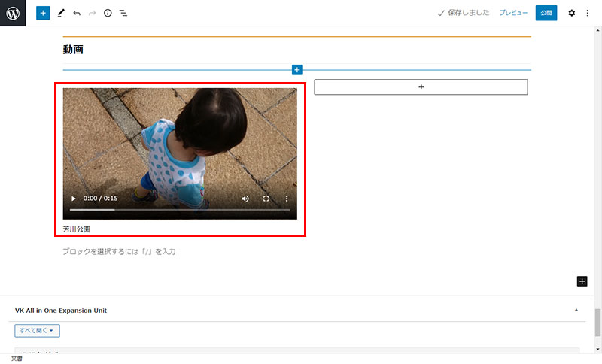Open the video player more options
Image resolution: width=602 pixels, height=364 pixels.
(286, 199)
